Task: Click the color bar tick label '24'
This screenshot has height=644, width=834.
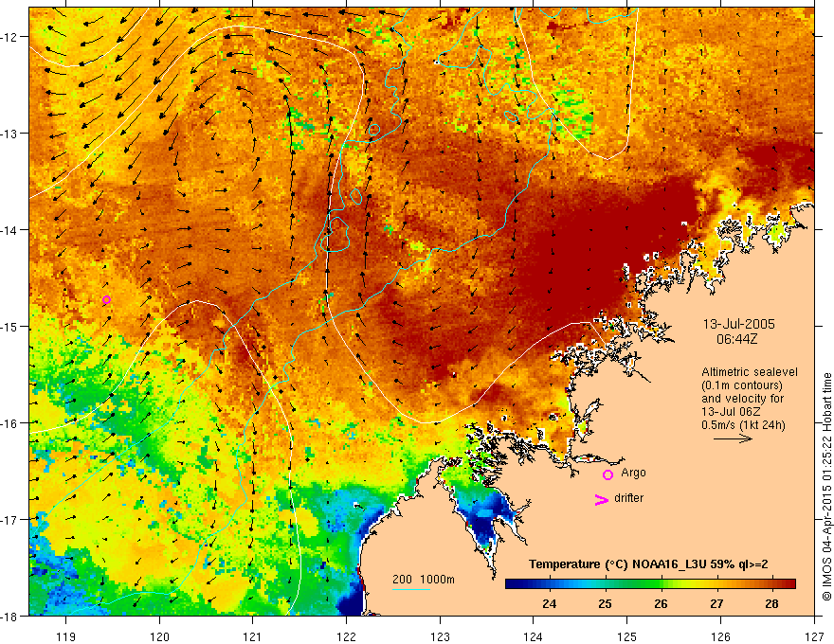Action: 550,603
